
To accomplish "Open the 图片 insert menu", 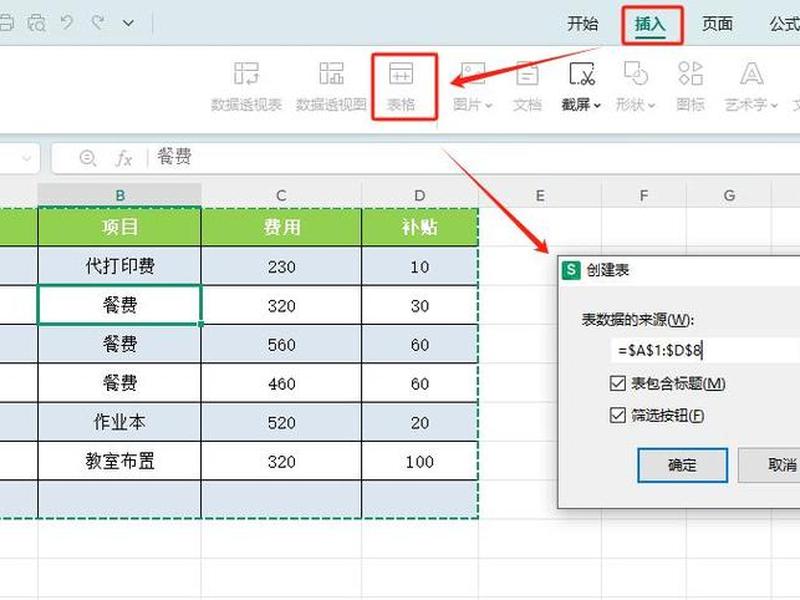I will 472,86.
